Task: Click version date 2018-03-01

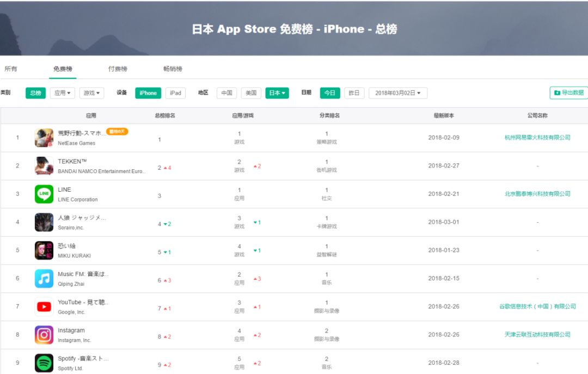Action: pyautogui.click(x=444, y=222)
